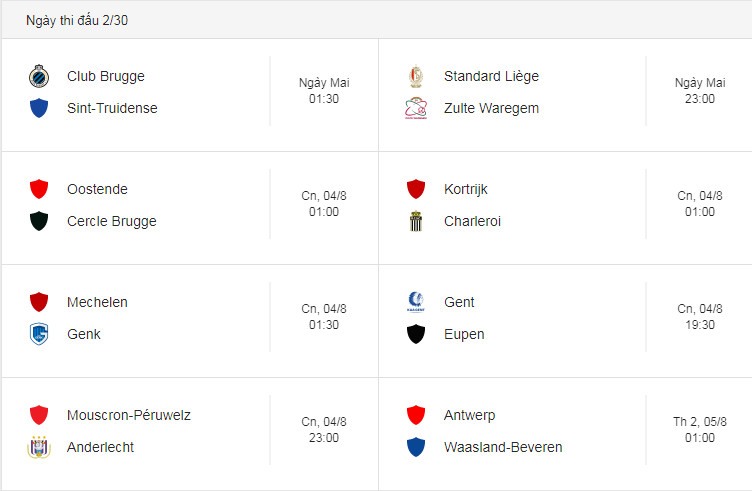The height and width of the screenshot is (491, 752).
Task: Click the Club Brugge team crest
Action: (39, 76)
